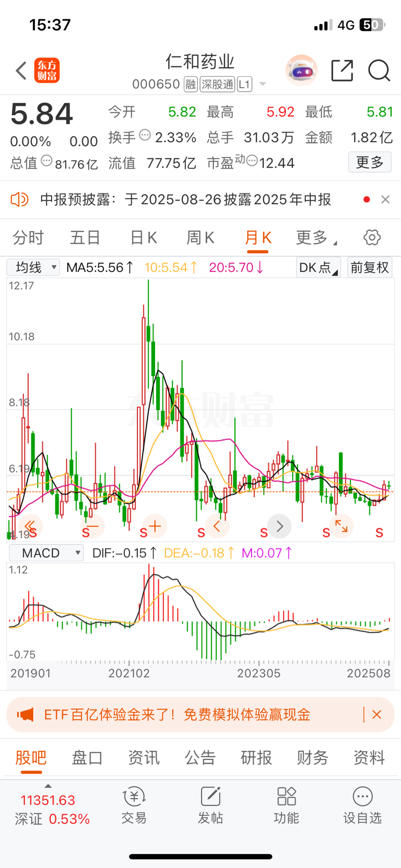This screenshot has height=868, width=401.
Task: Open chart settings gear icon
Action: [372, 237]
